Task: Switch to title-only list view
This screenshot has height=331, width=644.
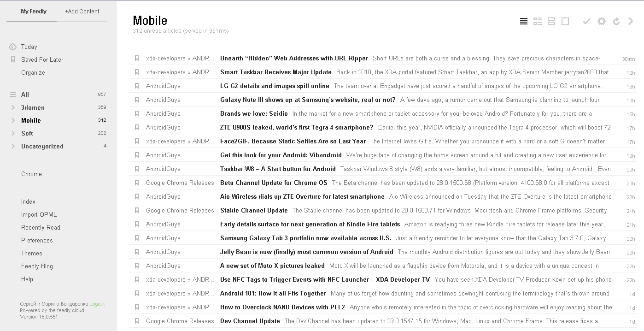Action: (523, 21)
